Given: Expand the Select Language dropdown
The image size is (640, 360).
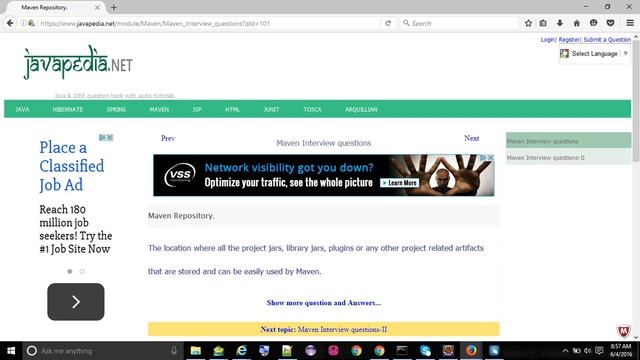Looking at the screenshot, I should tap(594, 53).
